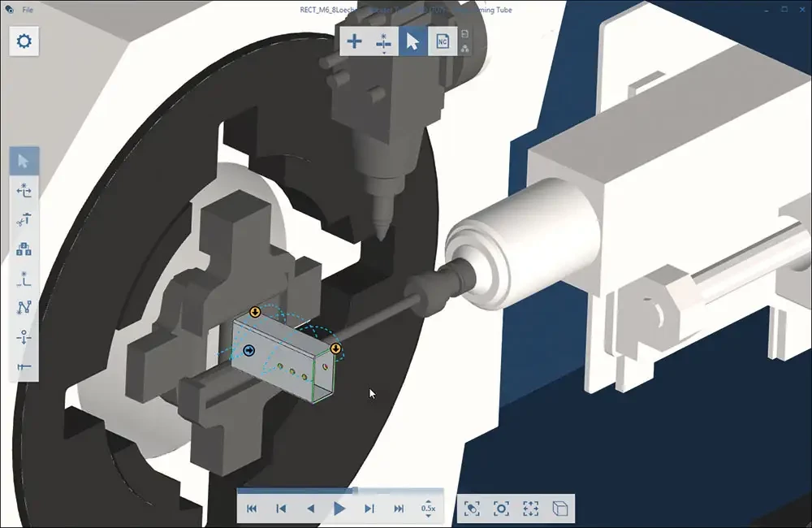The image size is (812, 528).
Task: Zoom to part view icon
Action: 472,509
